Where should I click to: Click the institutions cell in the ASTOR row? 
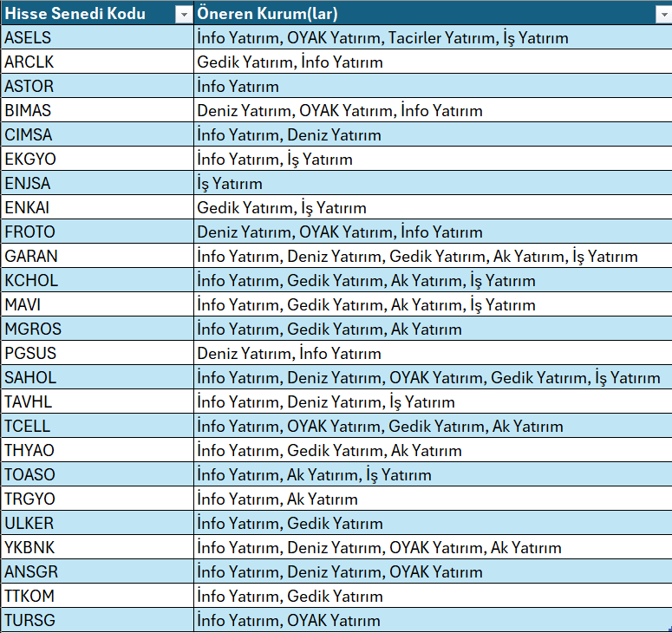point(433,85)
